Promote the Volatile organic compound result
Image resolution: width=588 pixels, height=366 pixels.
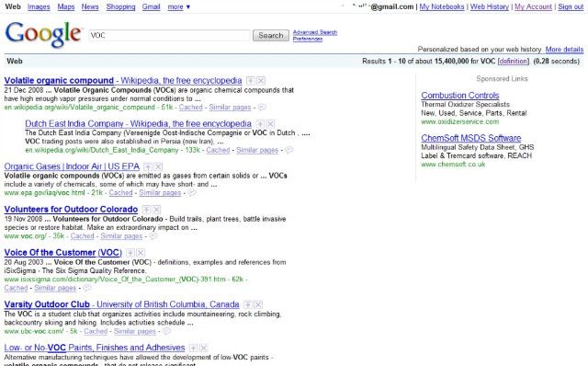coord(251,80)
